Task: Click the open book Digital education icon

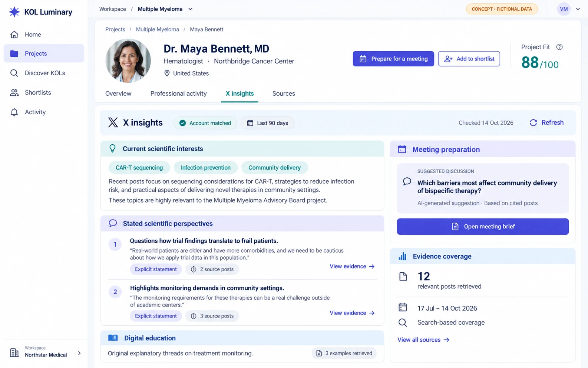Action: click(x=113, y=338)
